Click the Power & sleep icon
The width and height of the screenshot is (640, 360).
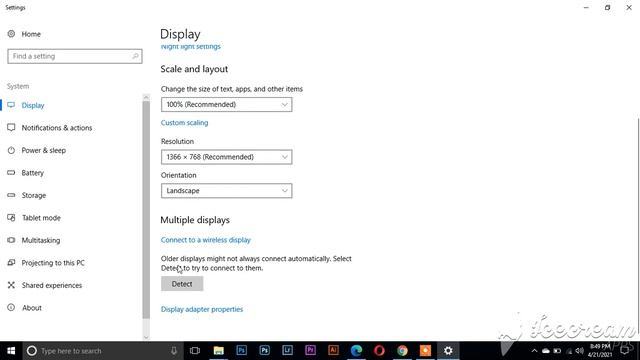coord(11,150)
